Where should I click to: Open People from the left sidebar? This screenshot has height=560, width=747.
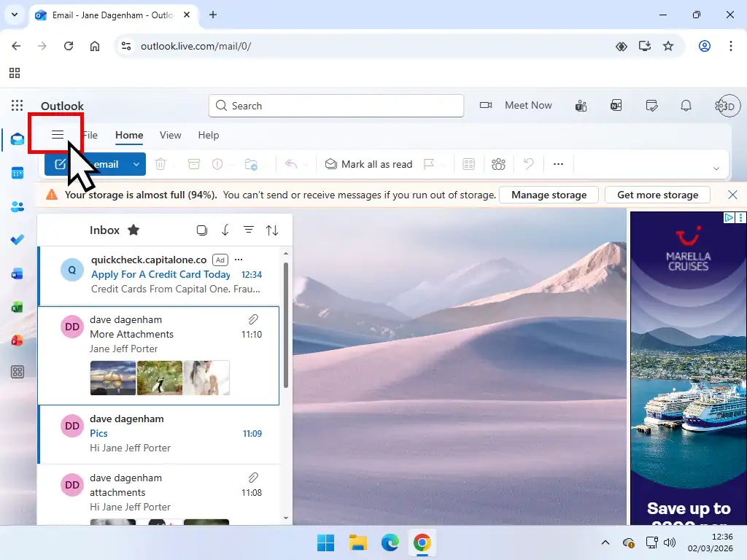(17, 206)
